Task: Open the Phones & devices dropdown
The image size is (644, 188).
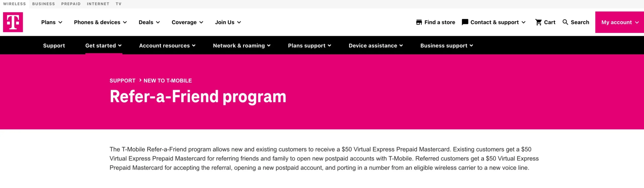Action: click(x=100, y=22)
